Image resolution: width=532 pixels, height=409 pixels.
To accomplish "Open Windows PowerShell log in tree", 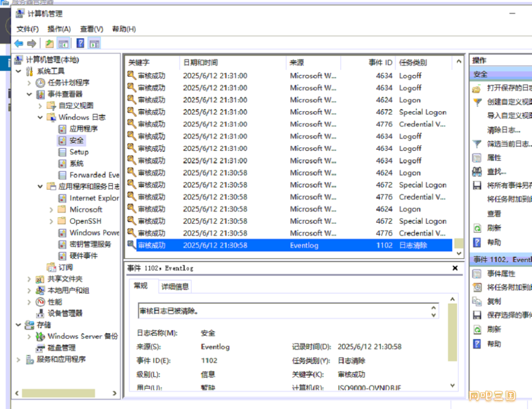I will point(94,233).
